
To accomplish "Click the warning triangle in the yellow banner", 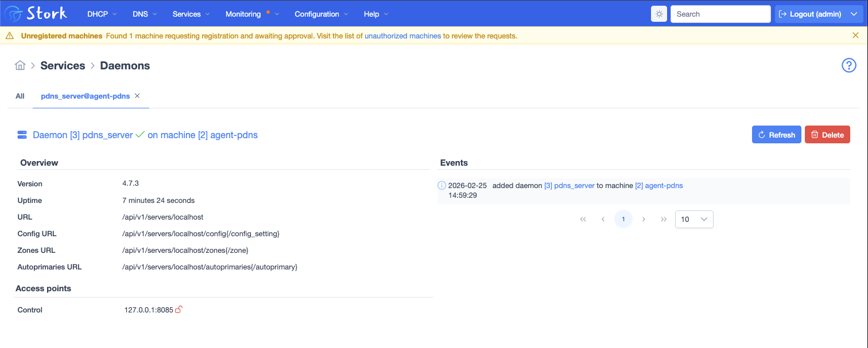I will [10, 35].
